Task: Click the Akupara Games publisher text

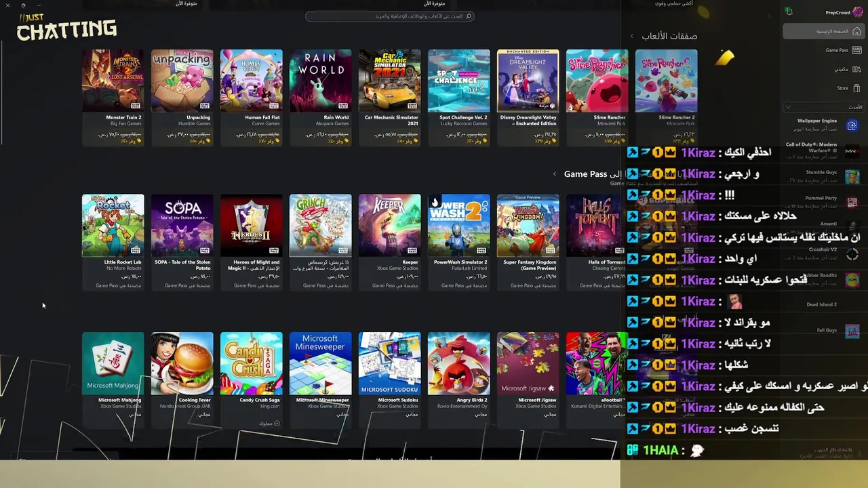Action: [334, 123]
